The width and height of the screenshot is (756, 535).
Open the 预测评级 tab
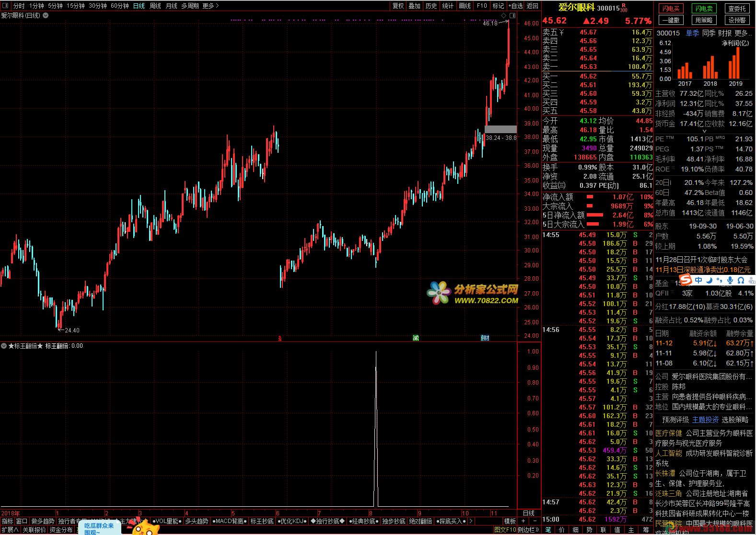(675, 420)
